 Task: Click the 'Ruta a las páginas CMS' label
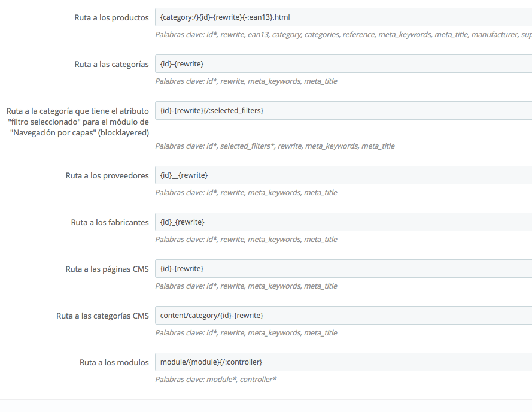pos(107,269)
